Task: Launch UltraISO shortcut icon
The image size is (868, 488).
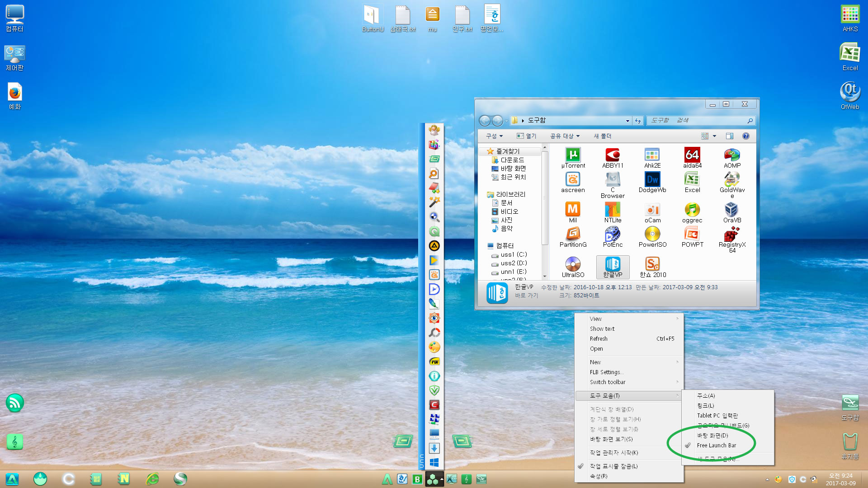Action: [573, 267]
